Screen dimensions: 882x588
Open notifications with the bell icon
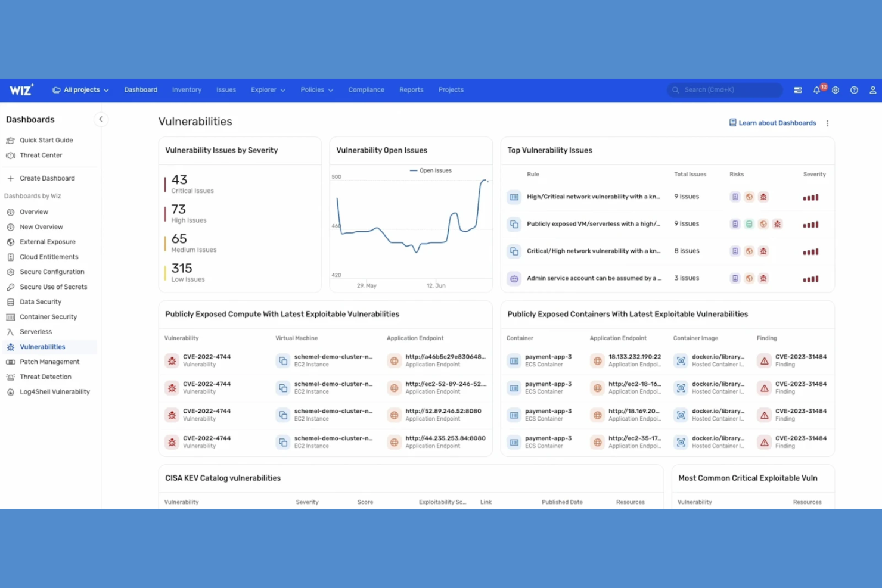(816, 90)
